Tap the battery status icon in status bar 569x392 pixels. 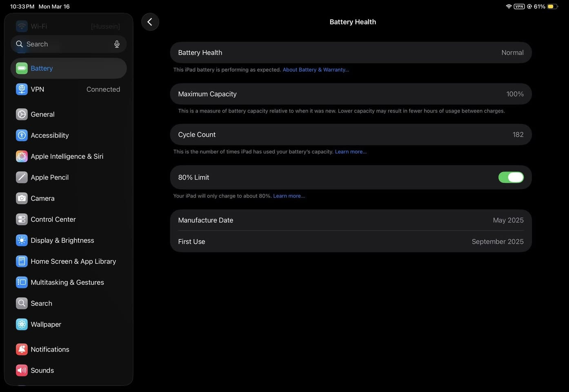pyautogui.click(x=552, y=7)
